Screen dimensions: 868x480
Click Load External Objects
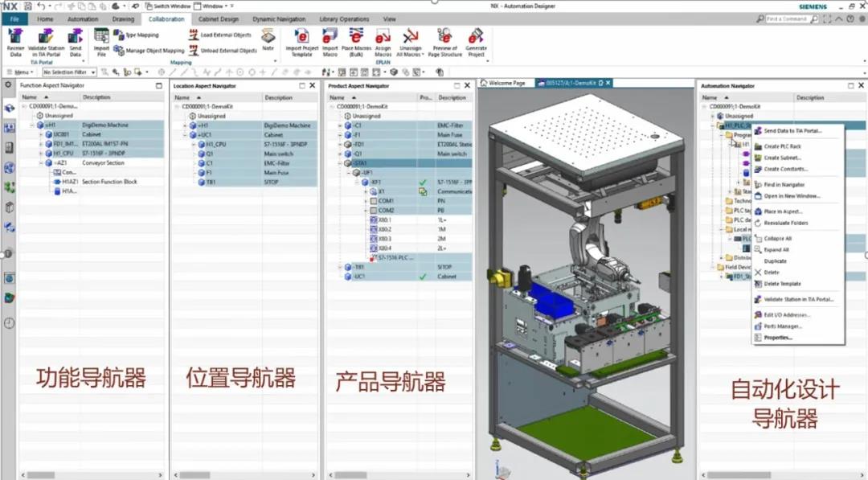(x=220, y=35)
